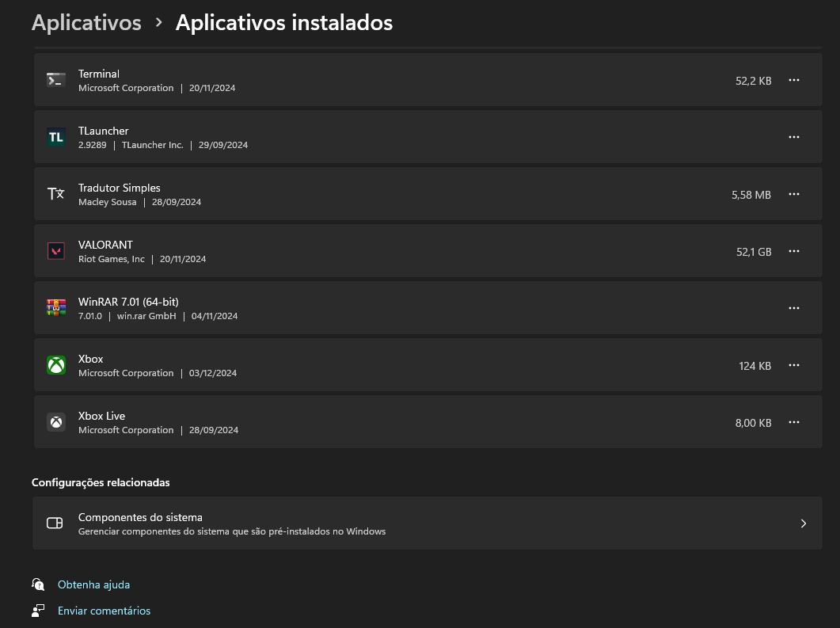
Task: Click the Terminal app icon
Action: coord(55,80)
